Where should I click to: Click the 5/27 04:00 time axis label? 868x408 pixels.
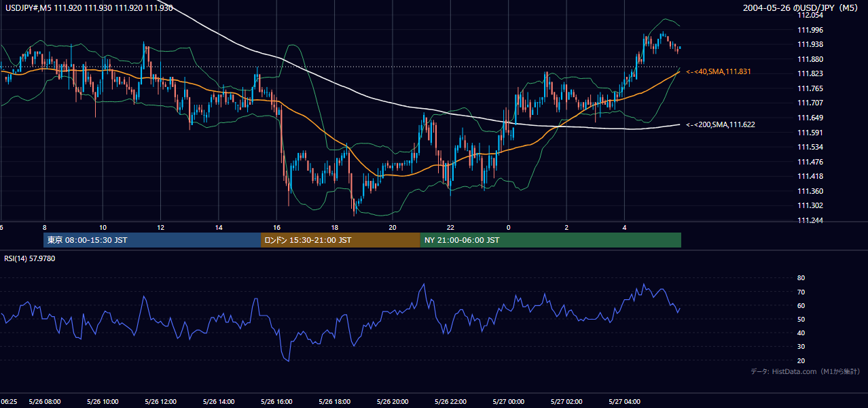(x=624, y=402)
